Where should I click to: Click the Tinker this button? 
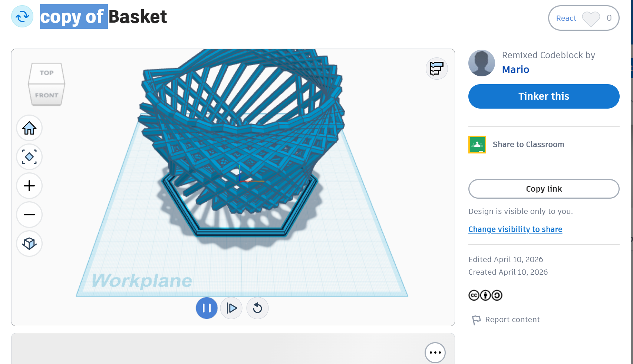[544, 96]
